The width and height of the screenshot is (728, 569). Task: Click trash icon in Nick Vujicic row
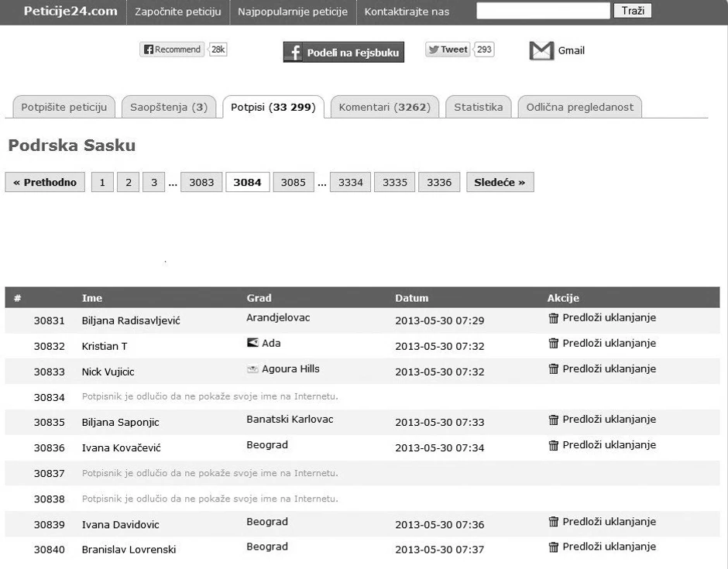554,369
